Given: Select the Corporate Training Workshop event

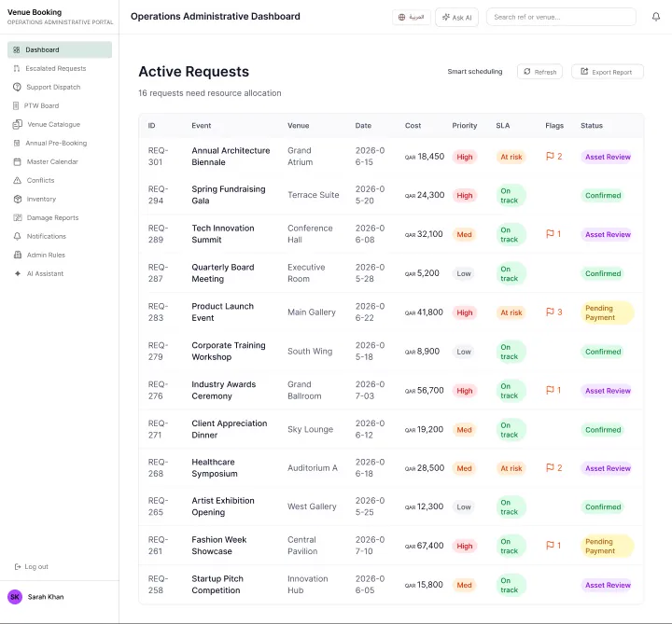Looking at the screenshot, I should pyautogui.click(x=229, y=352).
